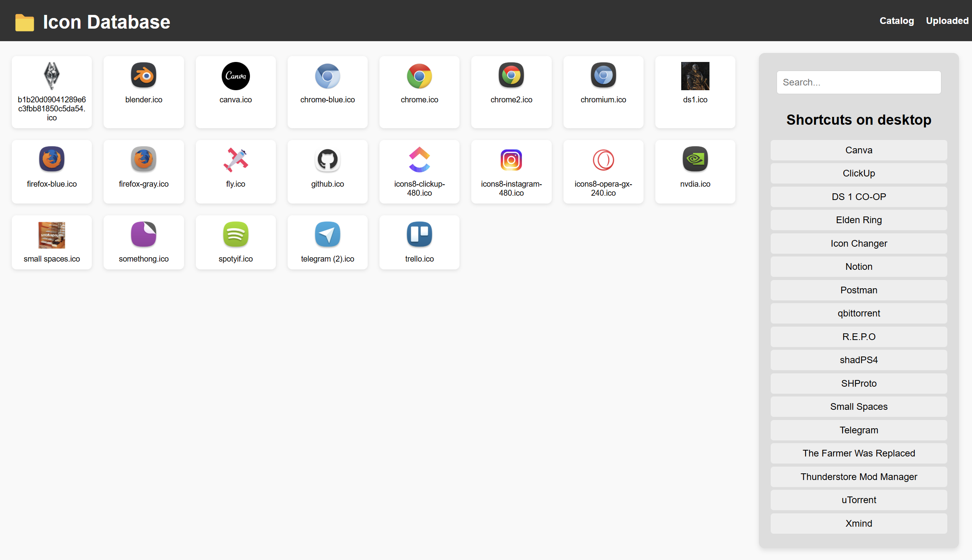Click the folder icon next to Icon Database
The image size is (972, 560).
(x=24, y=22)
